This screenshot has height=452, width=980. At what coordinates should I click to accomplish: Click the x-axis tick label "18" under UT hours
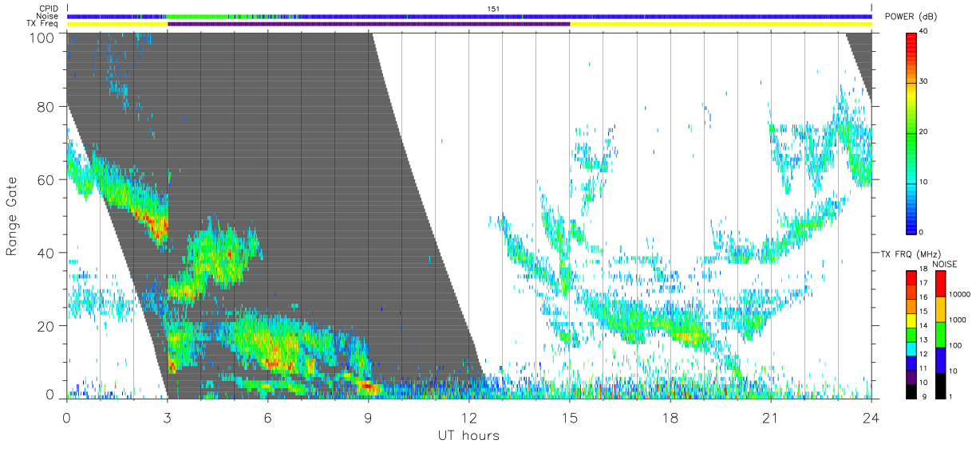point(670,419)
